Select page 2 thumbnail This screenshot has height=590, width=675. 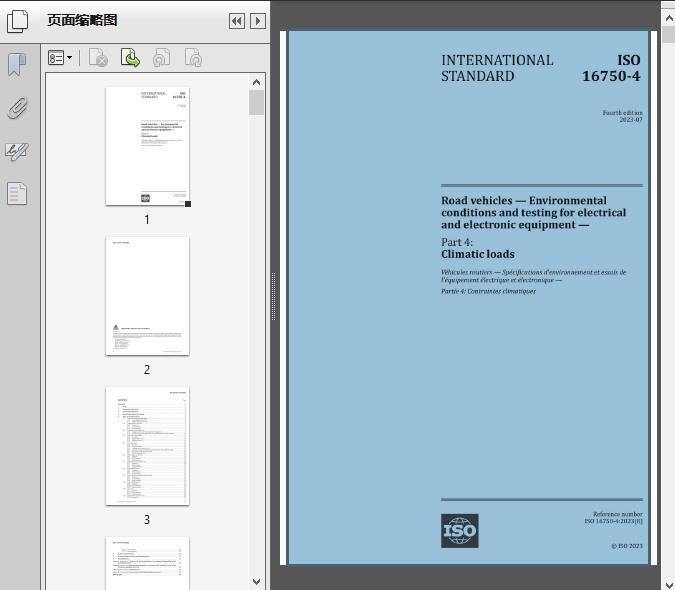point(147,296)
